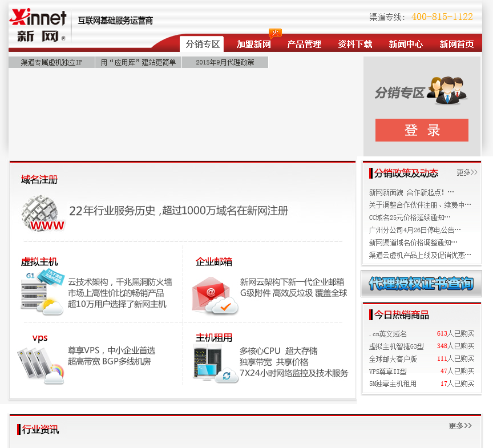Viewport: 493px width, 448px height.
Task: Select 资料下载 in the navigation bar
Action: 355,45
